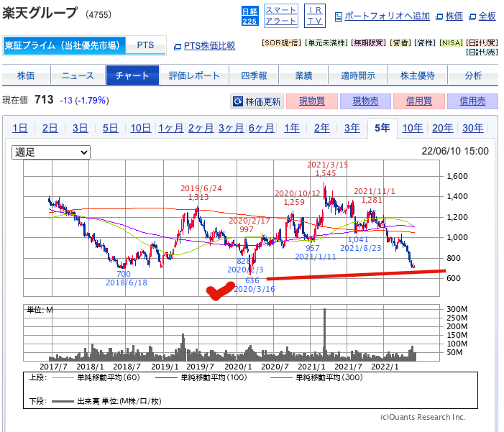Select the active 5年 period tab

tap(382, 128)
